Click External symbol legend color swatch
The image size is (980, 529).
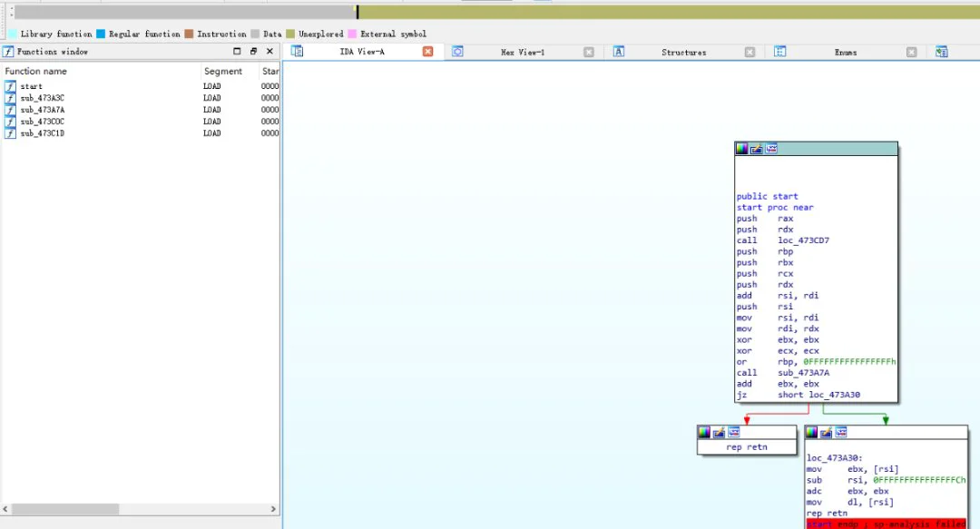pyautogui.click(x=352, y=34)
